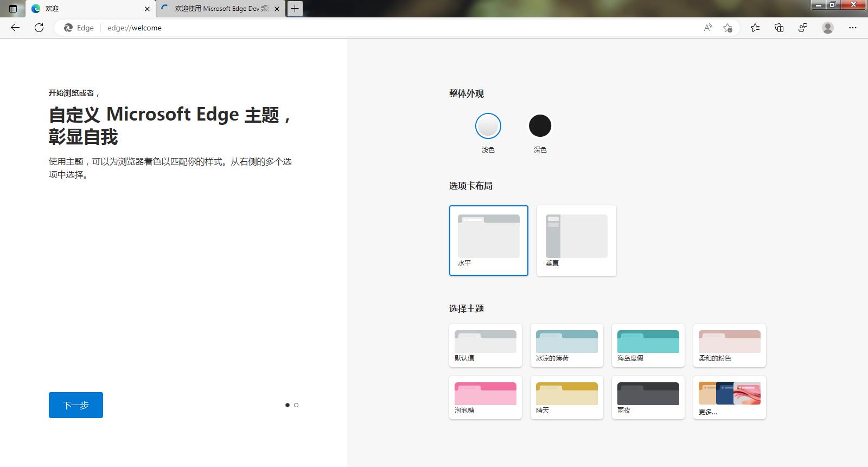
Task: Refresh the page with reload icon
Action: (x=39, y=28)
